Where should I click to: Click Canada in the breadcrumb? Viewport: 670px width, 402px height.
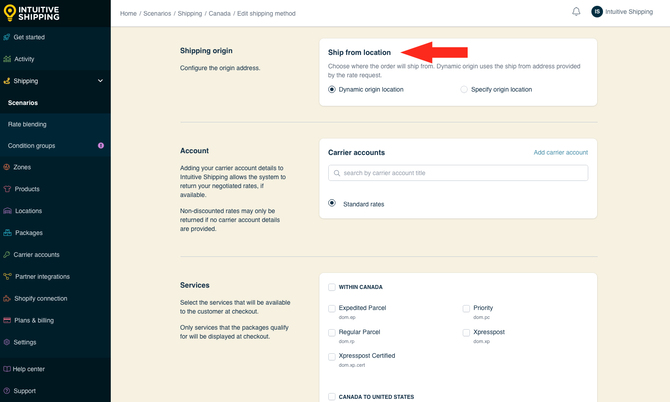click(220, 14)
